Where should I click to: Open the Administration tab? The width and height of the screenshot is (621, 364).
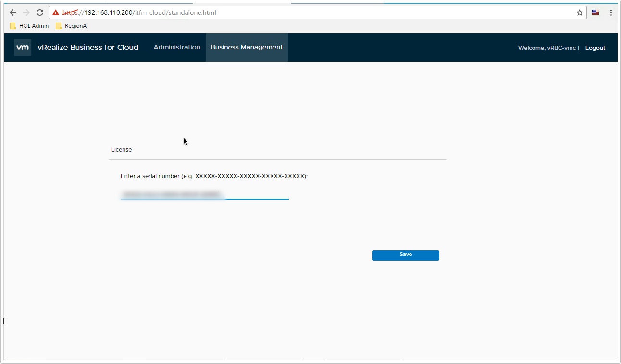point(177,48)
